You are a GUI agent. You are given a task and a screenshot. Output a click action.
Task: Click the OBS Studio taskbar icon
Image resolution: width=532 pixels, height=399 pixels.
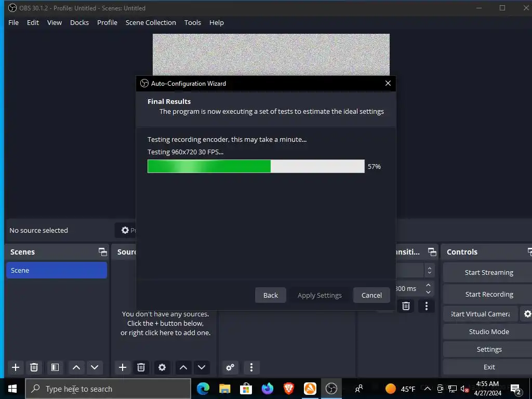coord(331,389)
